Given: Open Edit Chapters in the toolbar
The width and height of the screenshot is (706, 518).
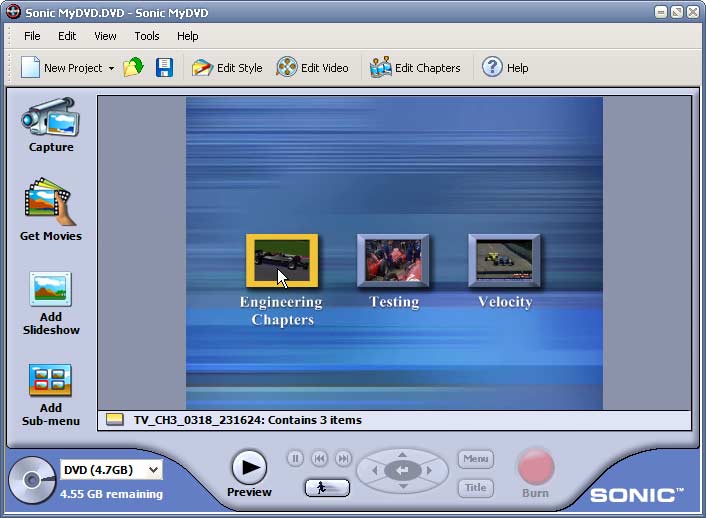Looking at the screenshot, I should click(x=415, y=68).
